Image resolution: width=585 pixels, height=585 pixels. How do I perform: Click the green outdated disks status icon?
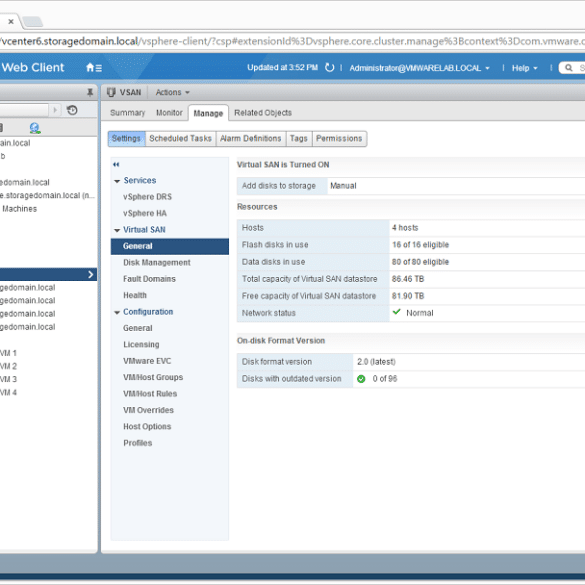[361, 379]
